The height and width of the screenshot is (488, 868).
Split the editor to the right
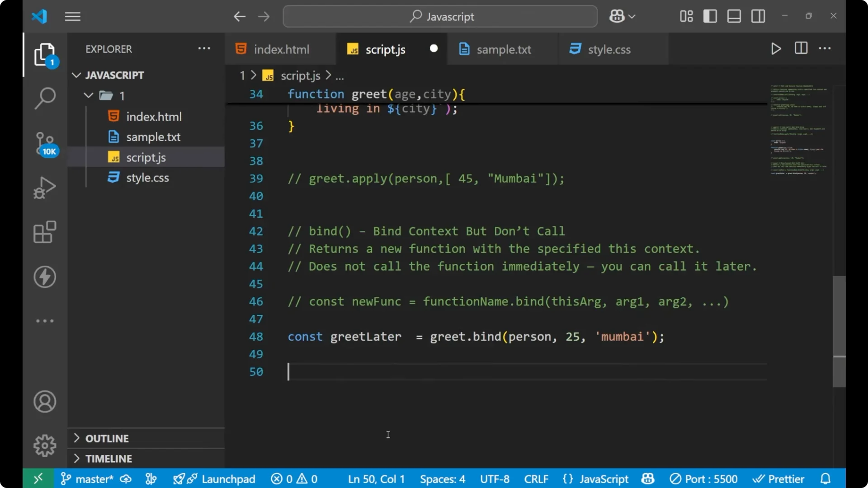(x=801, y=48)
